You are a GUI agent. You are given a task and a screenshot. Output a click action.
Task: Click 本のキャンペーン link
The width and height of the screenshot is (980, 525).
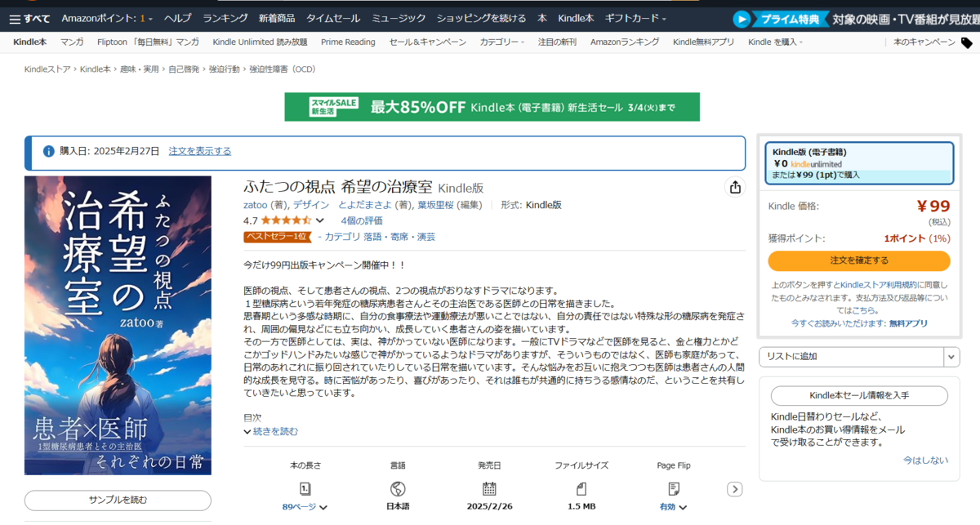click(924, 42)
